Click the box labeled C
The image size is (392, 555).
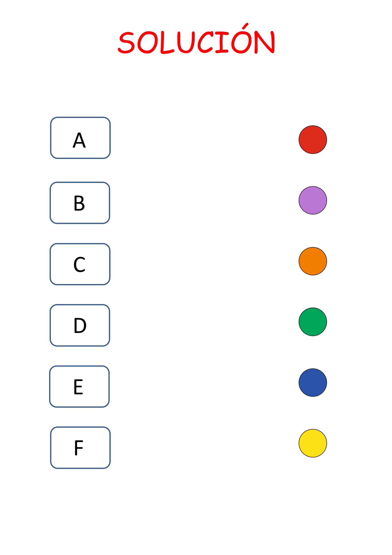click(80, 264)
